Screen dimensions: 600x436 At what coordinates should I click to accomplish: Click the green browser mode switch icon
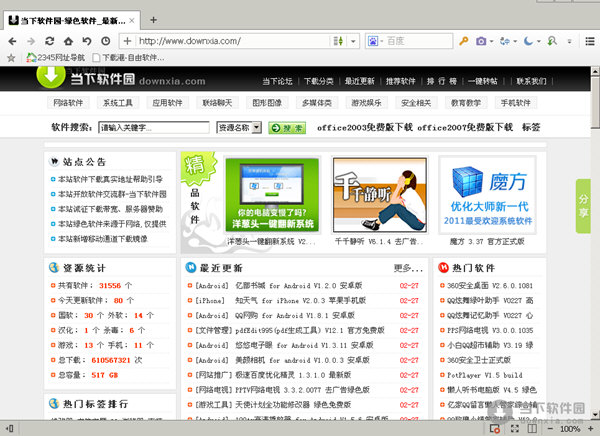[x=338, y=41]
